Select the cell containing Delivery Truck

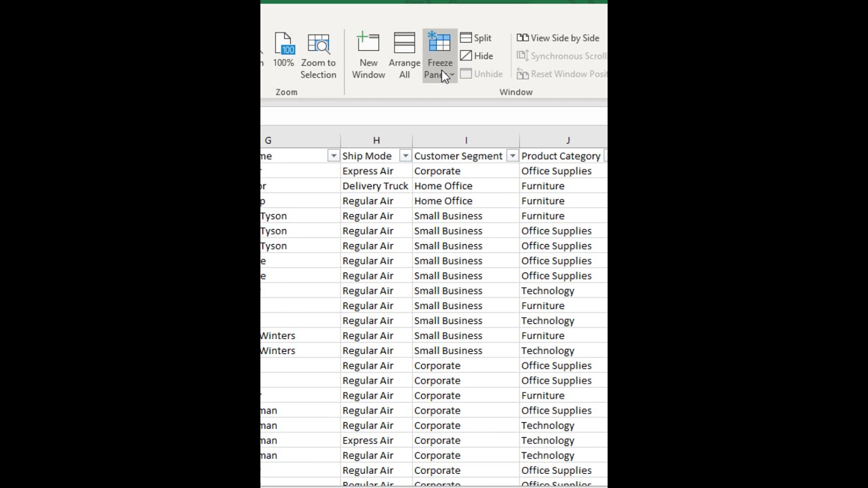coord(376,186)
